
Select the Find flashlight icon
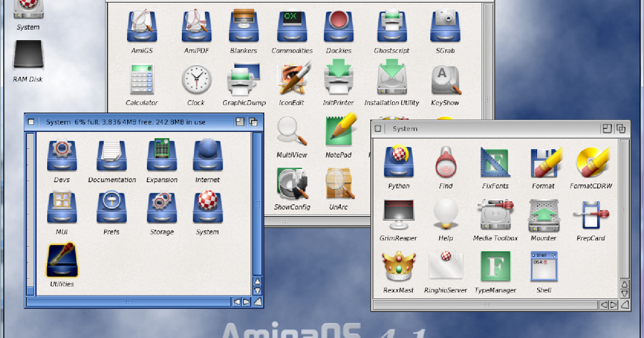click(445, 163)
